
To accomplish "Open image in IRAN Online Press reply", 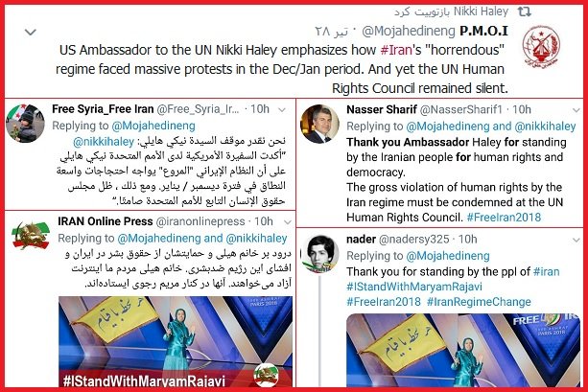I will (176, 341).
